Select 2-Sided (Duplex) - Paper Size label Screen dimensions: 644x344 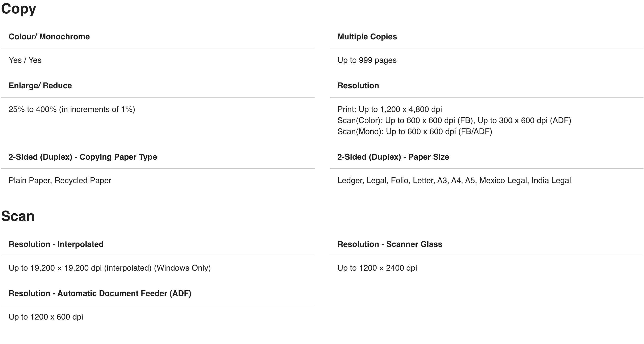click(x=393, y=157)
